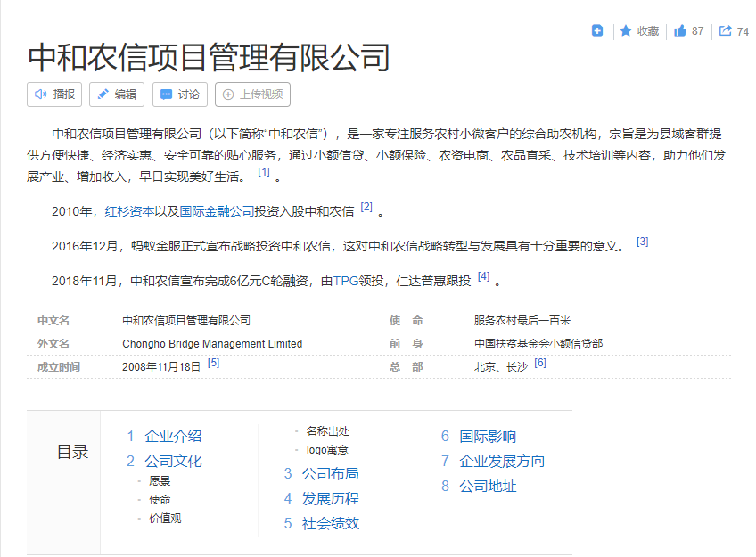Image resolution: width=756 pixels, height=557 pixels.
Task: Click the value 中国扶贫基金会小额信贷部
Action: pos(538,344)
